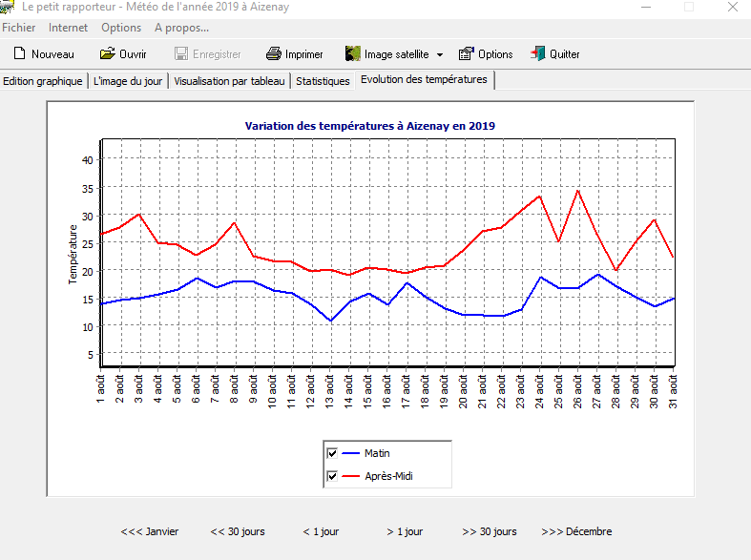Go forward 30 days with >> 30 jours

[489, 531]
